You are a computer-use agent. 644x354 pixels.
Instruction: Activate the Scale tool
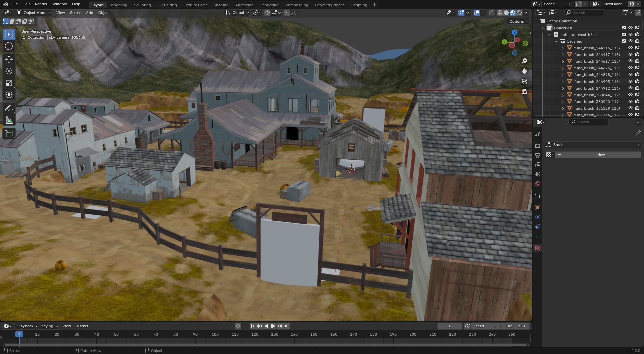point(9,83)
